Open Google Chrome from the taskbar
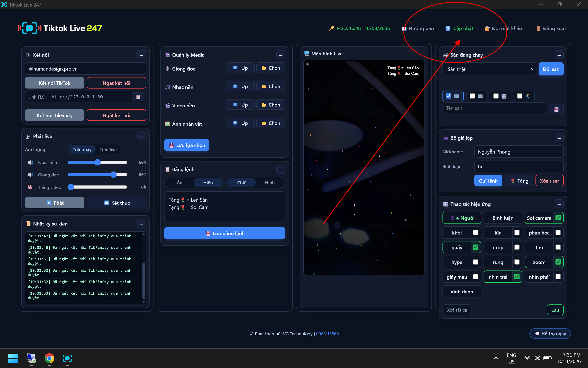 click(x=49, y=358)
